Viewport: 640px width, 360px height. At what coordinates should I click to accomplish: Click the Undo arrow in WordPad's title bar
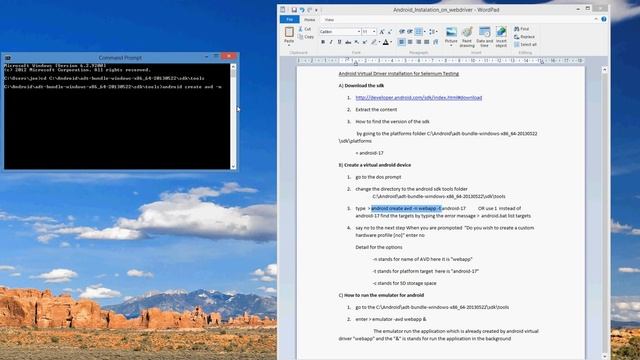(x=302, y=10)
